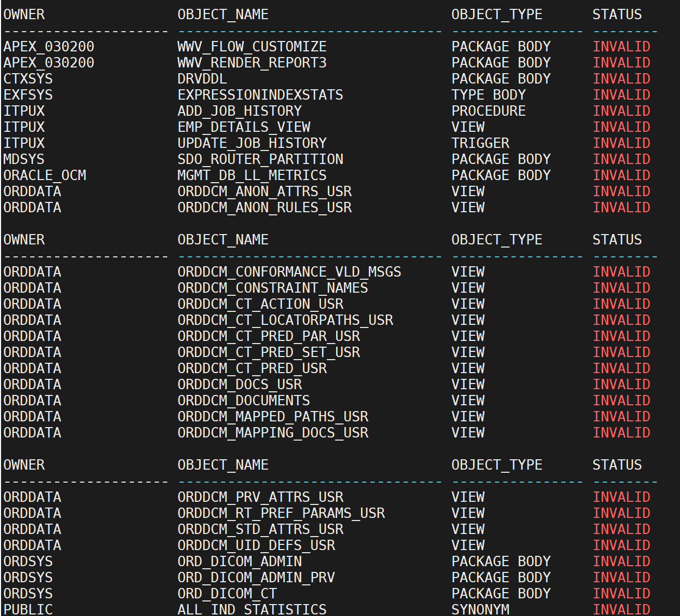Select the ORDDCM_PRV_ATTRS_USR object name
Screen dimensions: 680x616
(260, 497)
